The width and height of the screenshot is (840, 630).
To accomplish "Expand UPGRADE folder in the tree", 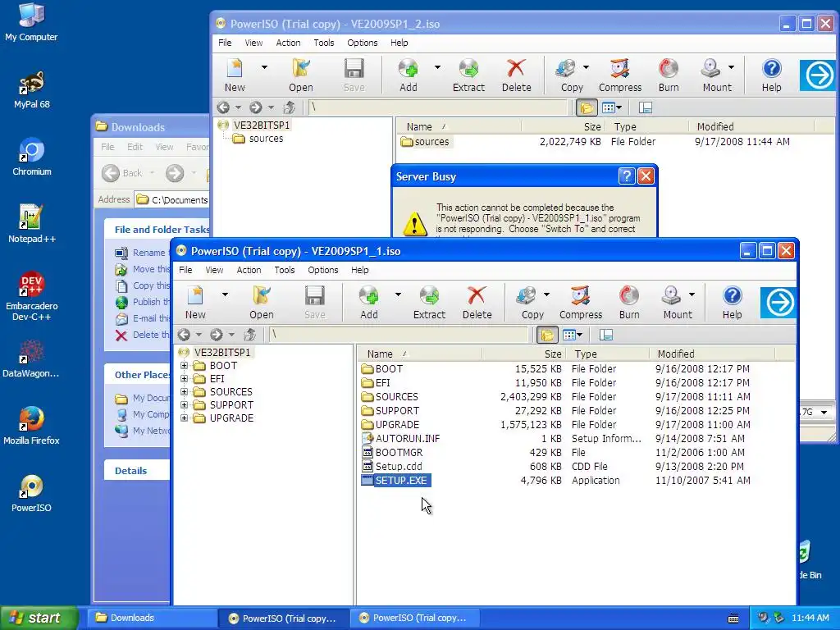I will tap(185, 418).
